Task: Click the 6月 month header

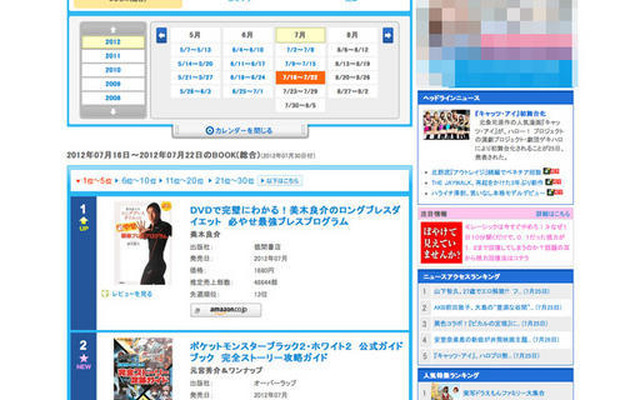Action: [x=248, y=35]
